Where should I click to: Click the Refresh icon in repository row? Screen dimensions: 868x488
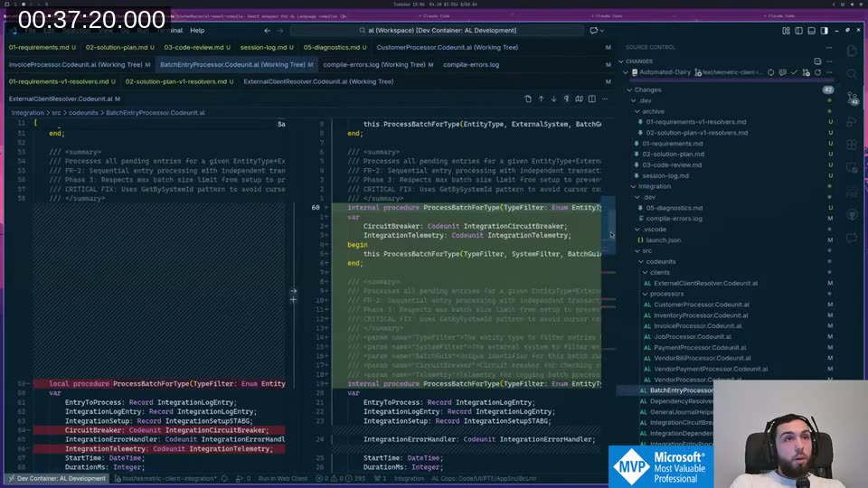[817, 72]
